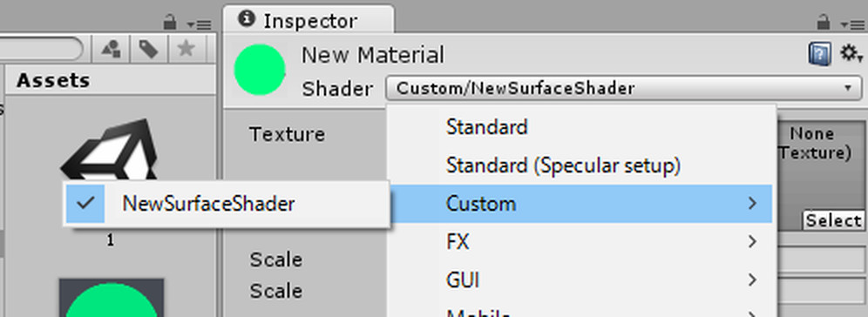Viewport: 868px width, 317px height.
Task: Click the favorites star icon
Action: click(186, 49)
